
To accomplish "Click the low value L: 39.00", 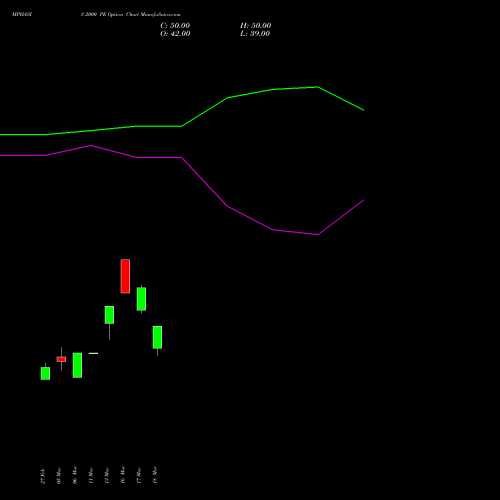I will point(255,34).
